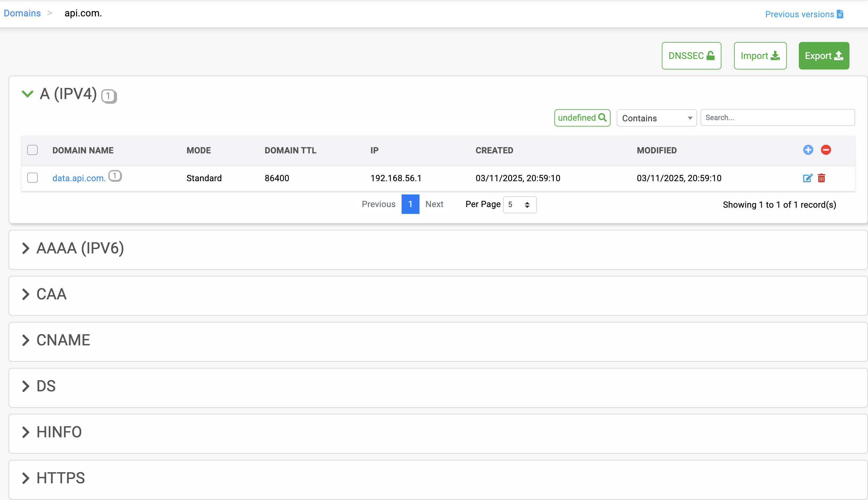
Task: Expand the AAAA (IPV6) section
Action: coord(26,248)
